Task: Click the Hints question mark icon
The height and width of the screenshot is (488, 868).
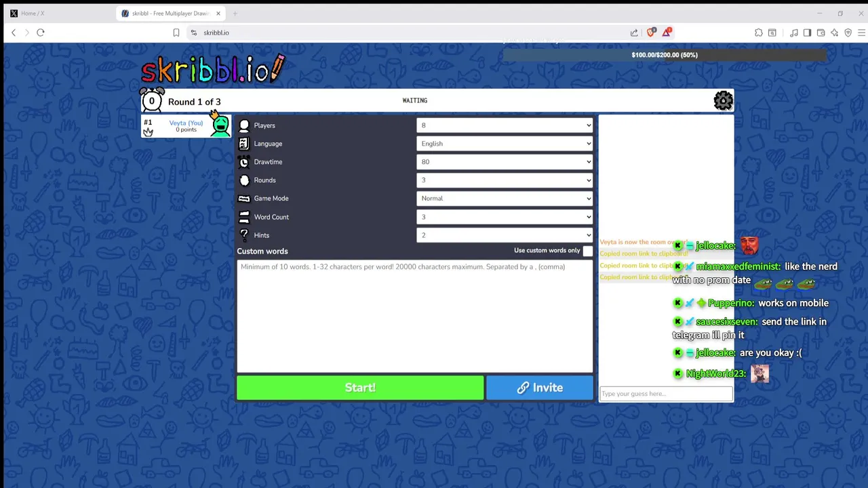Action: coord(244,235)
